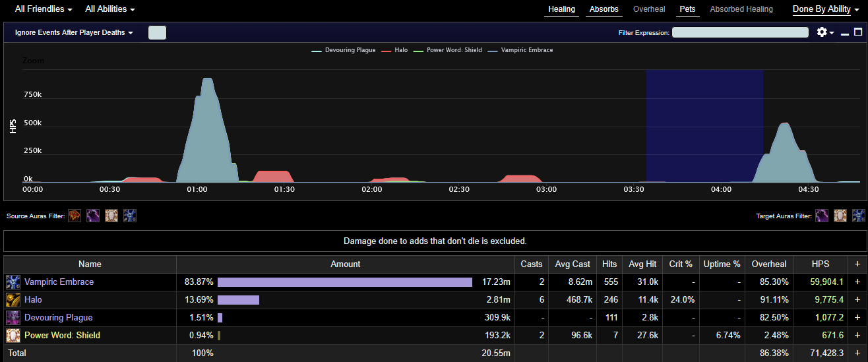This screenshot has height=362, width=868.
Task: Select the orange aura icon in Source Auras Filter
Action: point(75,216)
